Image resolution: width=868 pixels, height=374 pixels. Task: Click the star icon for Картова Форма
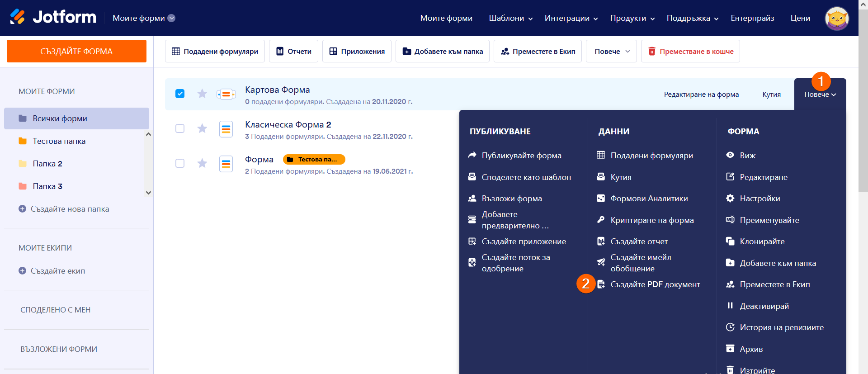pyautogui.click(x=202, y=94)
